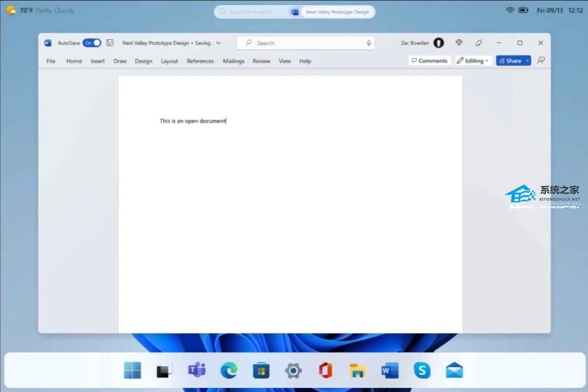The height and width of the screenshot is (392, 588).
Task: Switch to the References tab
Action: point(200,61)
